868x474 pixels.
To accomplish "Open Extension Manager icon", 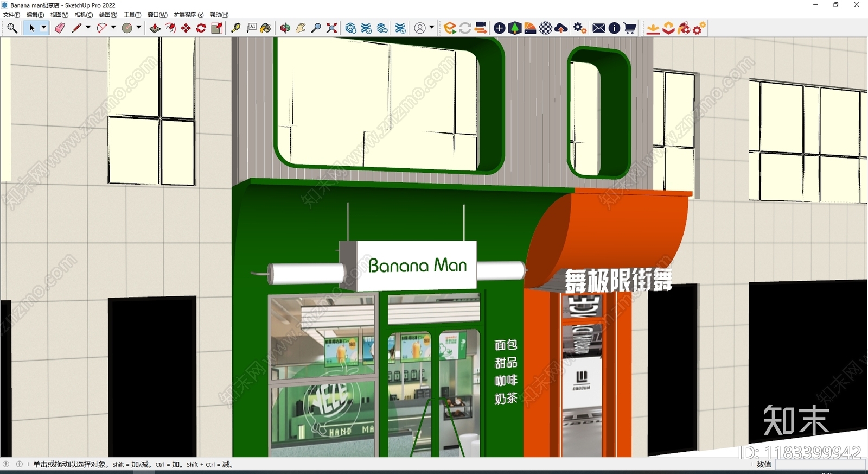I will point(400,28).
